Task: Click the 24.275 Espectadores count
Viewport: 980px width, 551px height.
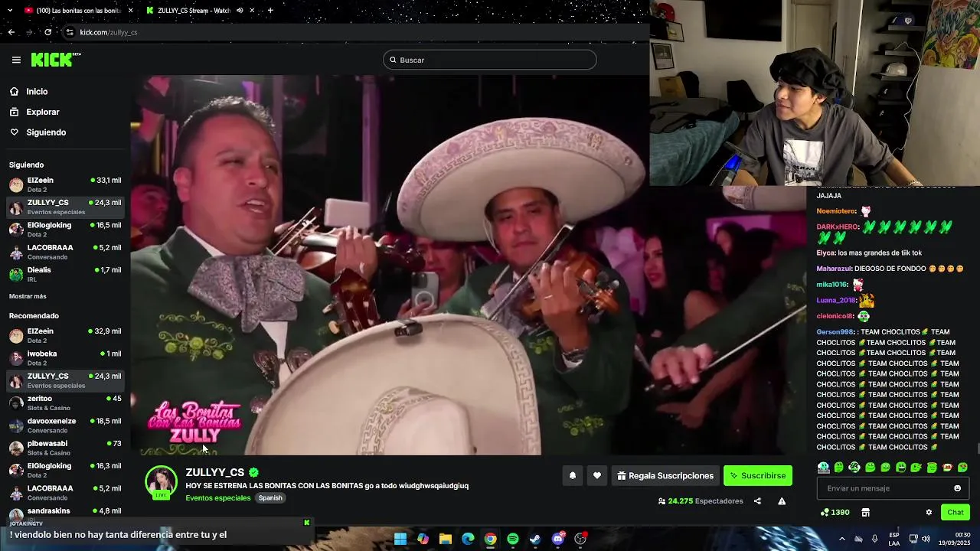Action: pyautogui.click(x=701, y=501)
